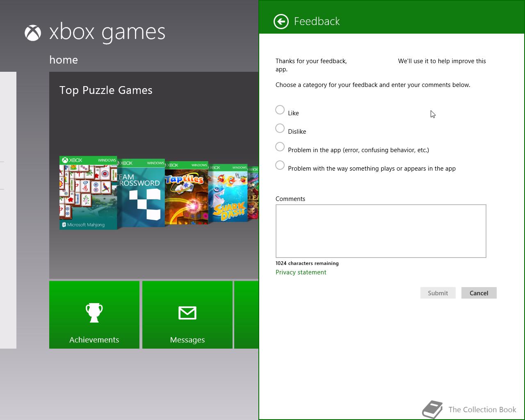Click the Comments label
Image resolution: width=525 pixels, height=420 pixels.
coord(290,199)
